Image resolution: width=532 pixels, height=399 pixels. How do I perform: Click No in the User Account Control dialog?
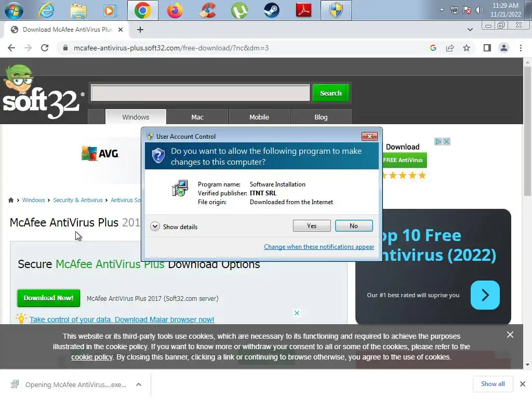(x=353, y=226)
